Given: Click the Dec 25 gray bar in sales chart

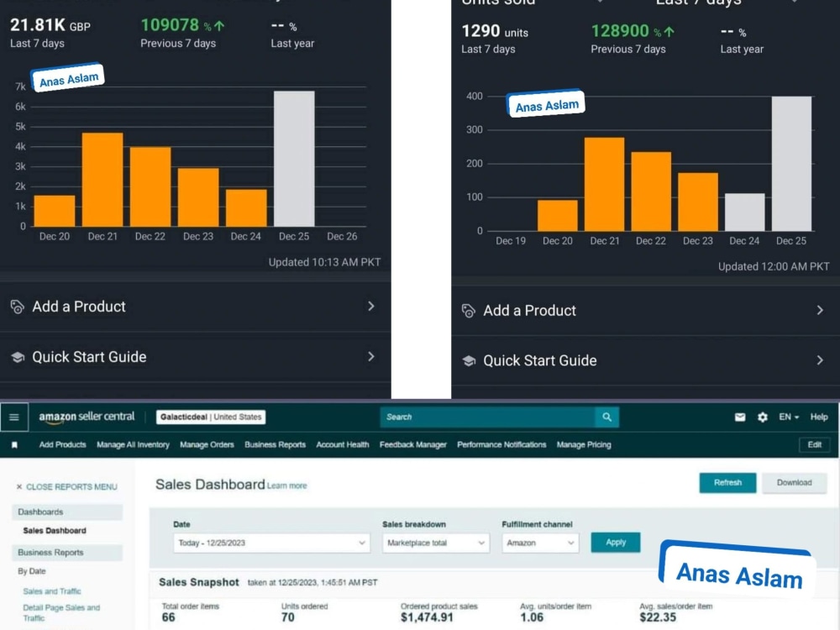Looking at the screenshot, I should pos(294,159).
